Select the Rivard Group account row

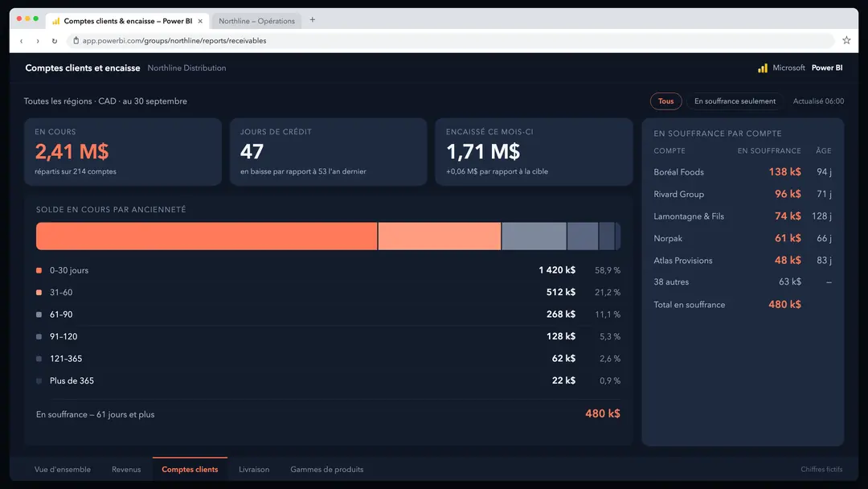[x=743, y=195]
